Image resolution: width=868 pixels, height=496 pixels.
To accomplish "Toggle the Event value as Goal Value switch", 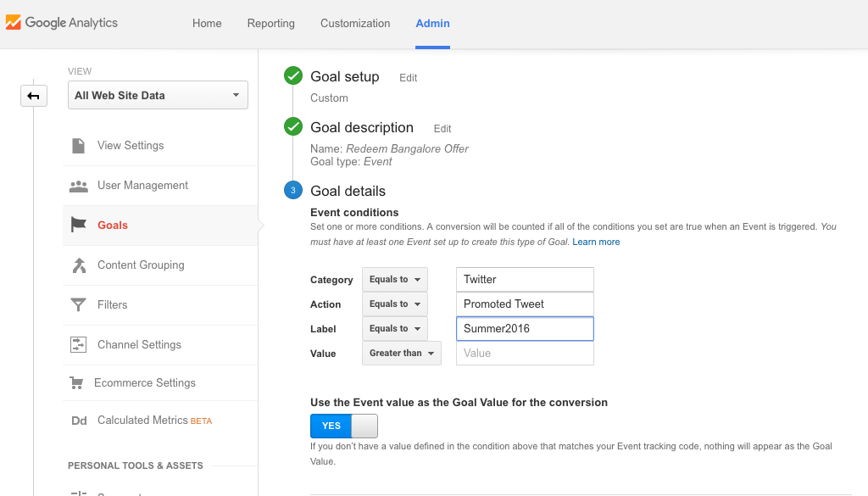I will pos(344,426).
